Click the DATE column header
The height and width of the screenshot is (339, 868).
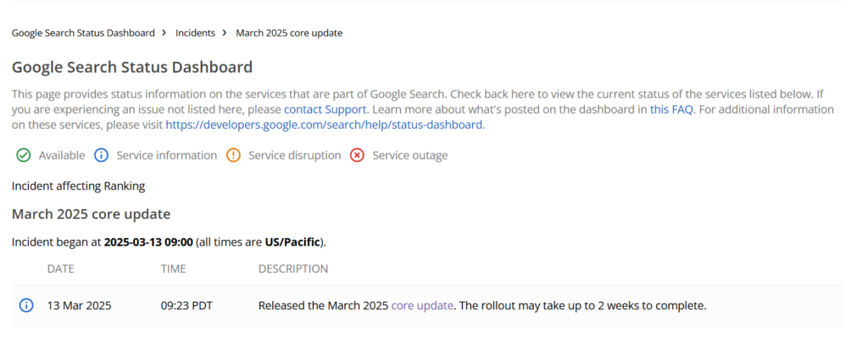click(x=60, y=269)
